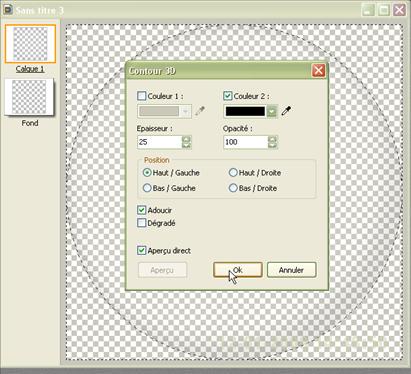Increase Opacité with the up arrow
This screenshot has height=374, width=411.
[x=272, y=139]
